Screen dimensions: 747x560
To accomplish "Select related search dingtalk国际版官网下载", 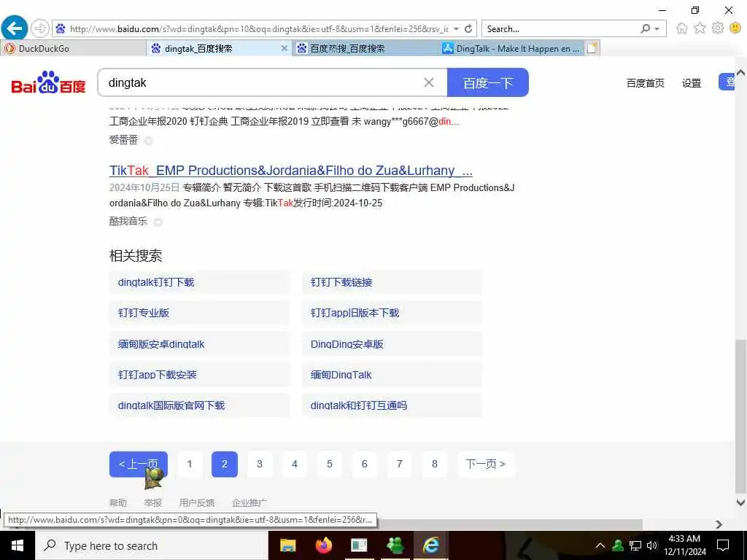I will (x=199, y=405).
